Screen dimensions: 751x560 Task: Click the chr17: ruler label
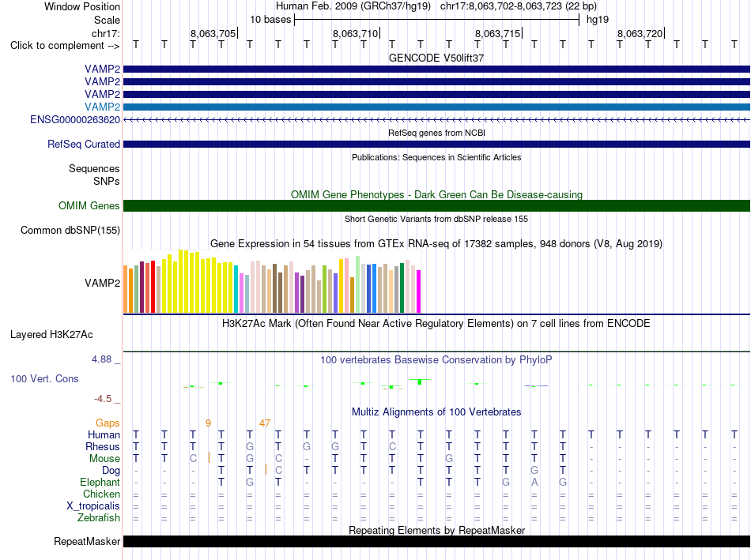pos(105,33)
